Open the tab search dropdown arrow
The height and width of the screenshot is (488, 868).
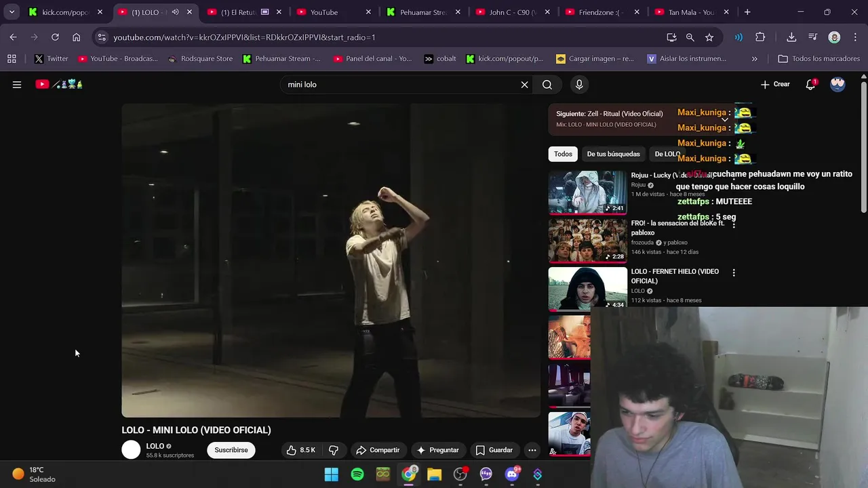coord(12,12)
